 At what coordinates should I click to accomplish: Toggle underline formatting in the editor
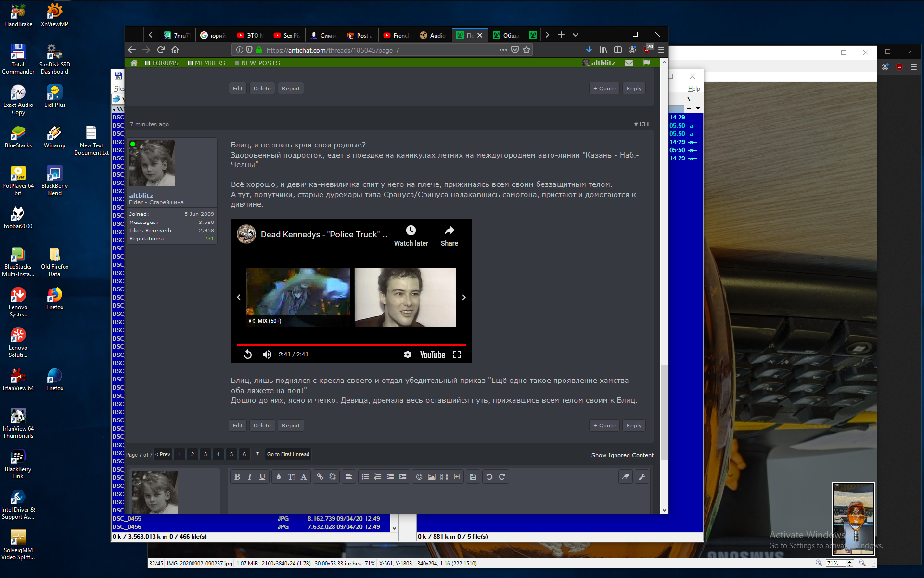pos(262,477)
